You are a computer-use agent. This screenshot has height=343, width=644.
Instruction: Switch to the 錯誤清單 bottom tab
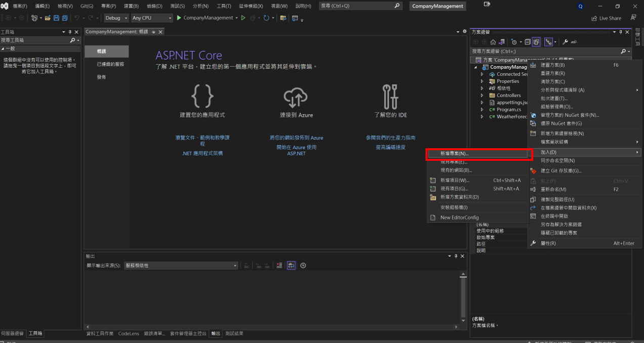pyautogui.click(x=155, y=333)
